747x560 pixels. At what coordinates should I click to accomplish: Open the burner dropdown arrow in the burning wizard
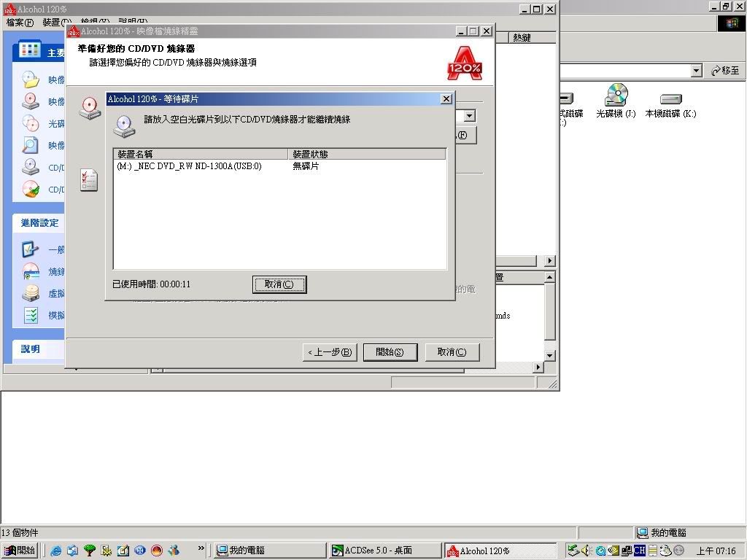coord(470,116)
